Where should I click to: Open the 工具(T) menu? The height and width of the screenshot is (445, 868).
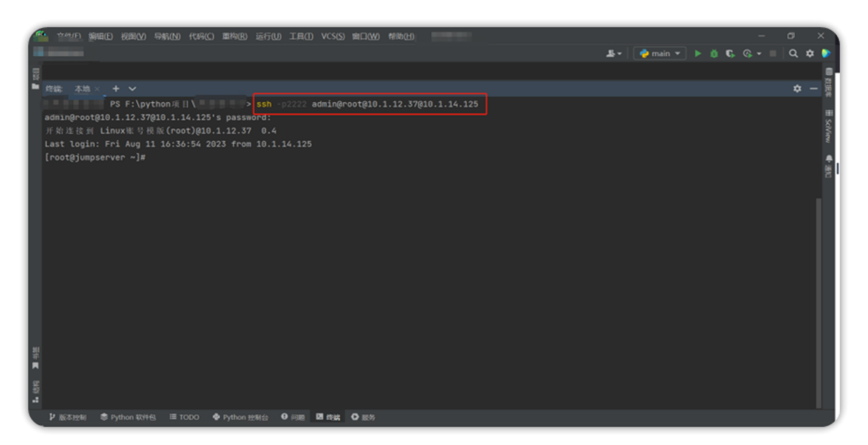(301, 36)
